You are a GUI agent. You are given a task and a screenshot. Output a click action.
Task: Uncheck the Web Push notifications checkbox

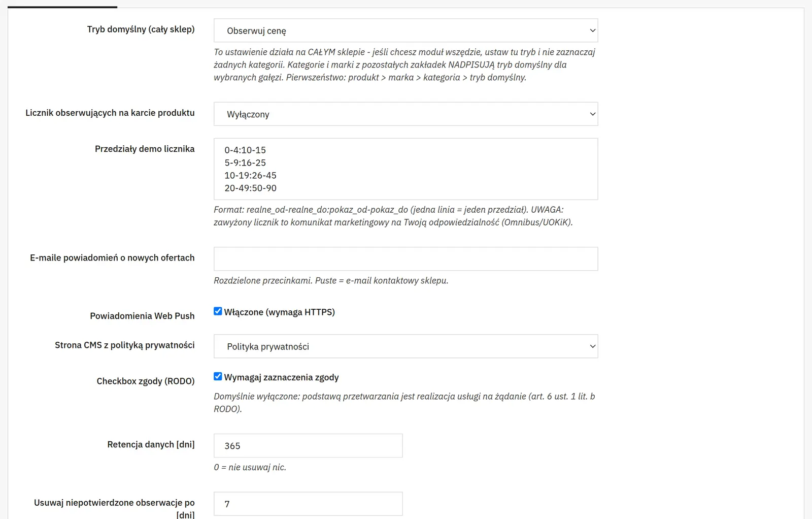click(218, 311)
